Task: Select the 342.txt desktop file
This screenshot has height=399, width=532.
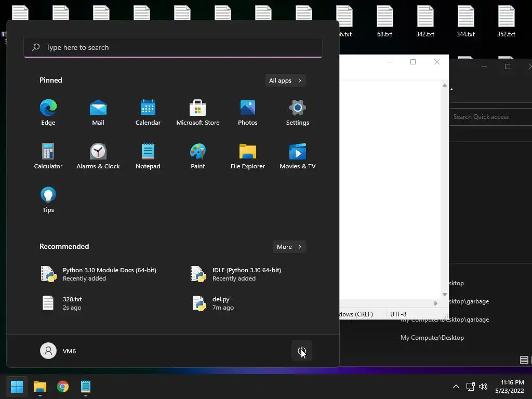Action: [425, 21]
